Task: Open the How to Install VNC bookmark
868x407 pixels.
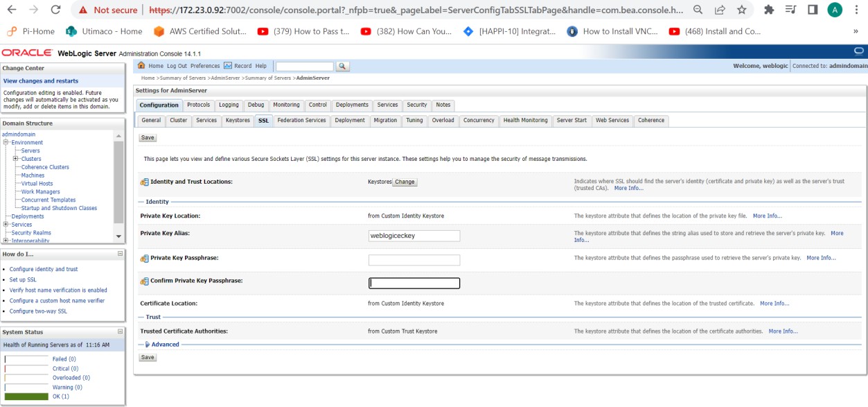Action: pos(612,31)
